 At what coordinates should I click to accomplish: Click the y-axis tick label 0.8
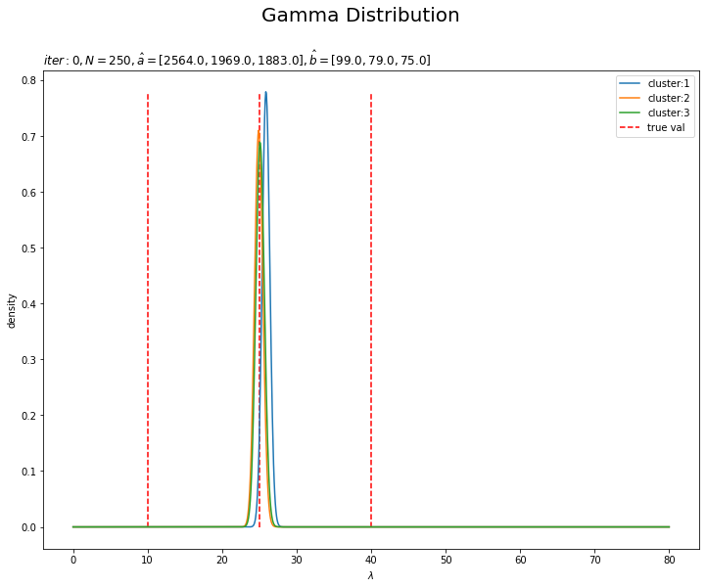click(28, 80)
